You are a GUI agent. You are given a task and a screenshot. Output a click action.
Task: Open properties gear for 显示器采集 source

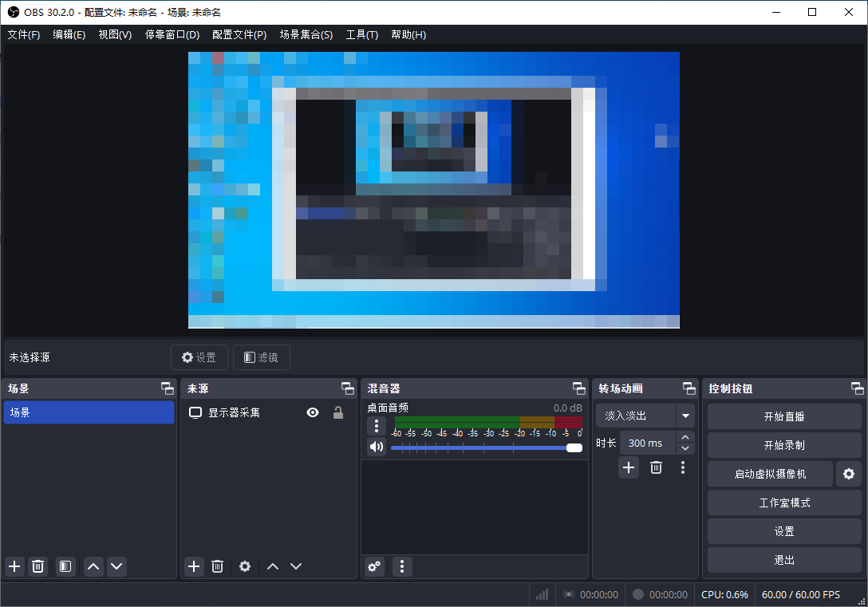point(245,566)
